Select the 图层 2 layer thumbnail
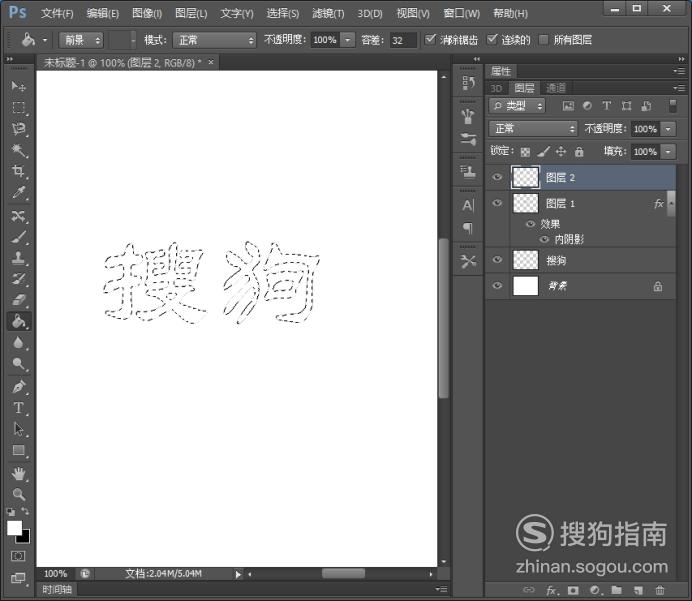692x601 pixels. click(x=525, y=177)
